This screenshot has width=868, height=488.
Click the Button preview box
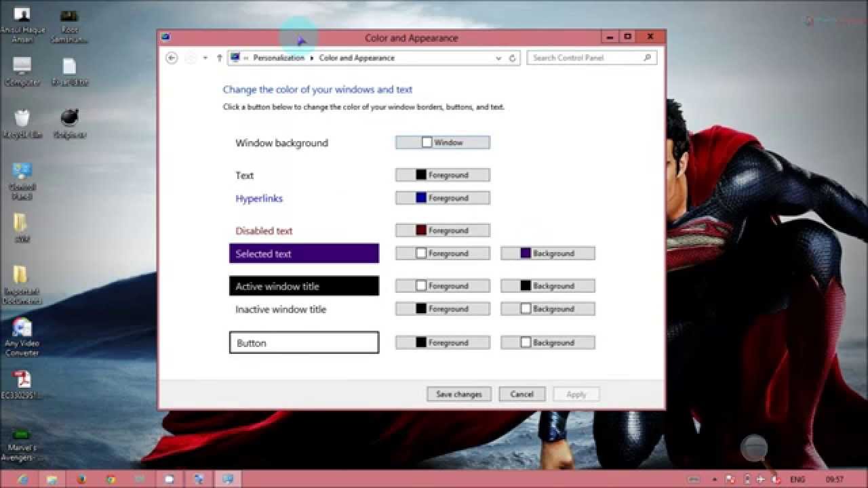pos(304,342)
